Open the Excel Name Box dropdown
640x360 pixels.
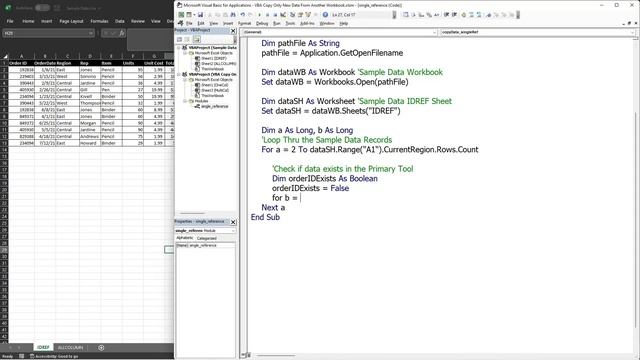[91, 33]
